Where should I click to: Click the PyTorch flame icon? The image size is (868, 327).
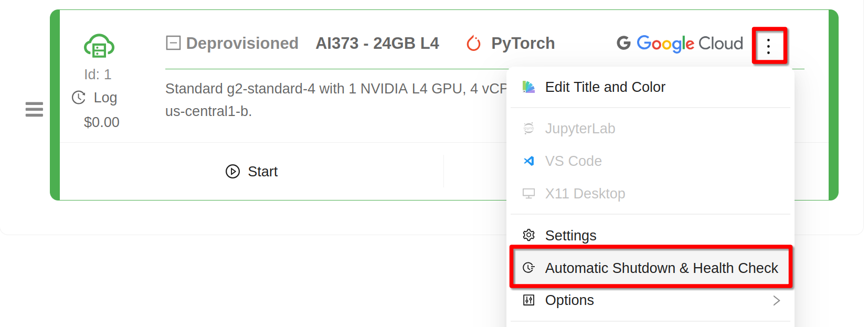(473, 44)
